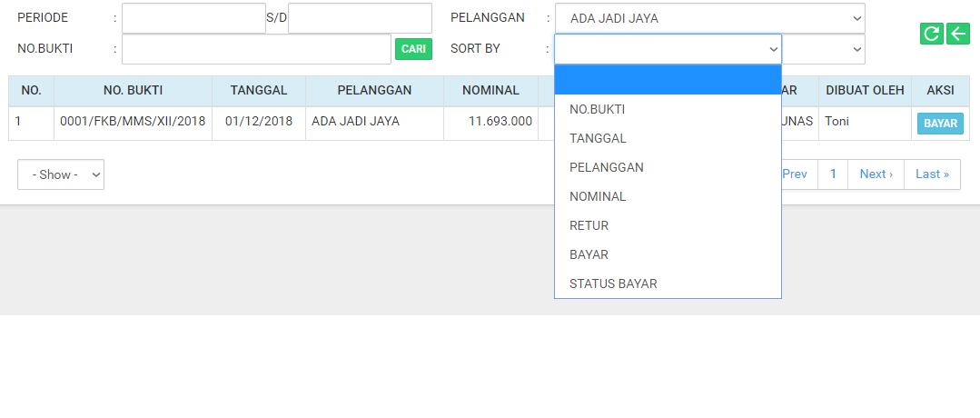Click the DIBUAT OLEH column header
The height and width of the screenshot is (418, 980).
coord(865,91)
